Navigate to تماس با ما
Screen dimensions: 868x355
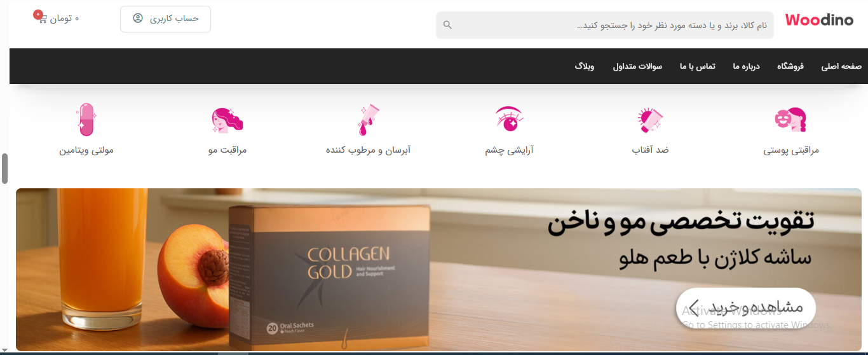[697, 66]
